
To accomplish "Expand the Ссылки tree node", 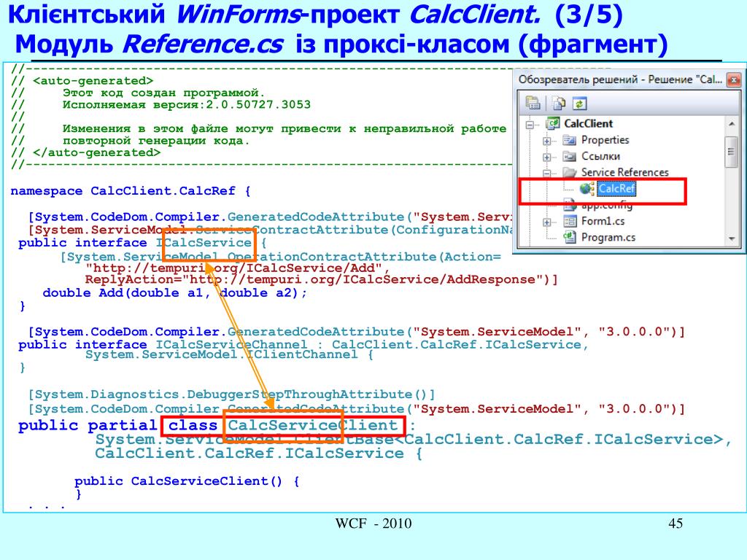I will pos(547,157).
